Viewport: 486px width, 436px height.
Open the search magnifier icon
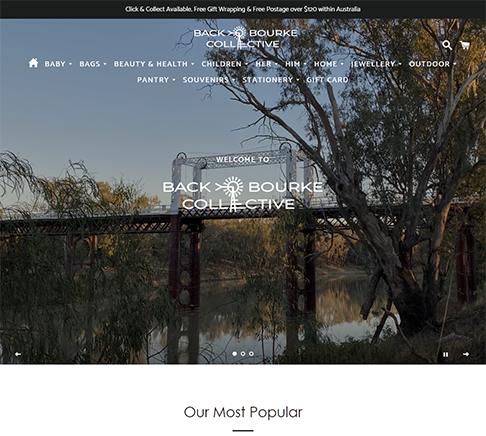pos(447,45)
